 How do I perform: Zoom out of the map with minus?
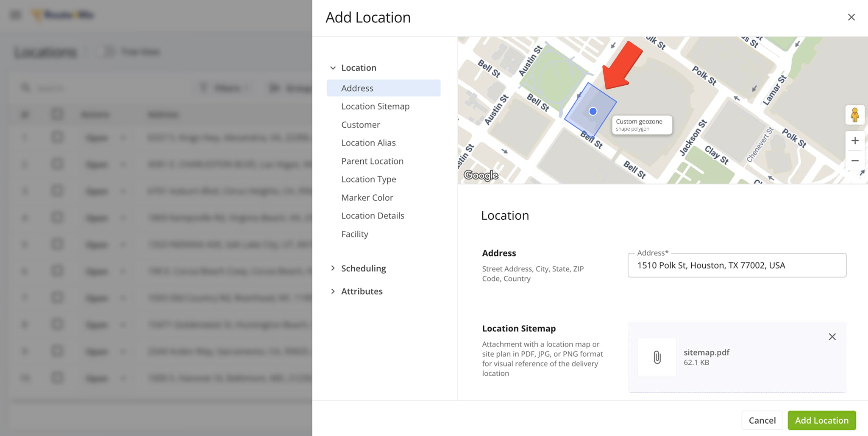(855, 161)
